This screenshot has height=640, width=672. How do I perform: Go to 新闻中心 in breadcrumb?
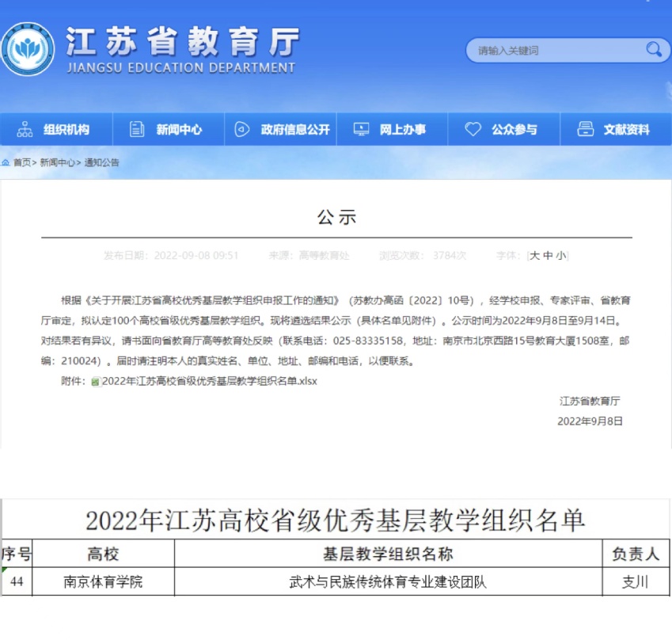click(57, 162)
